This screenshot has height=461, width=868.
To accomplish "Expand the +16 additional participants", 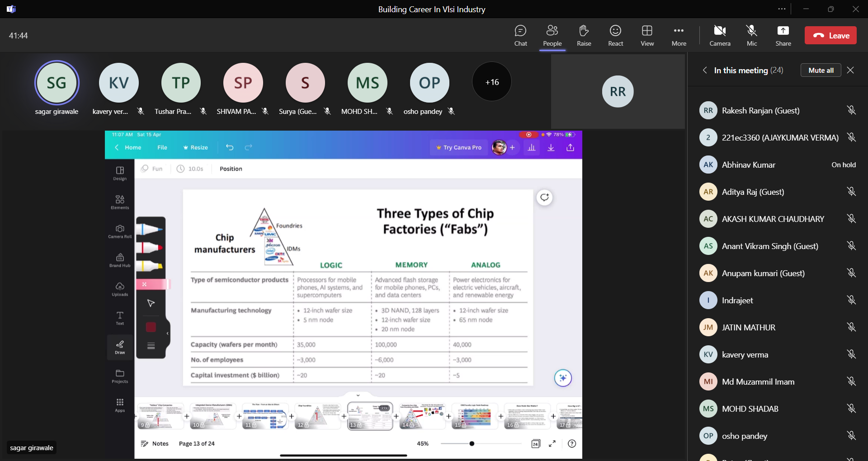I will pos(492,82).
